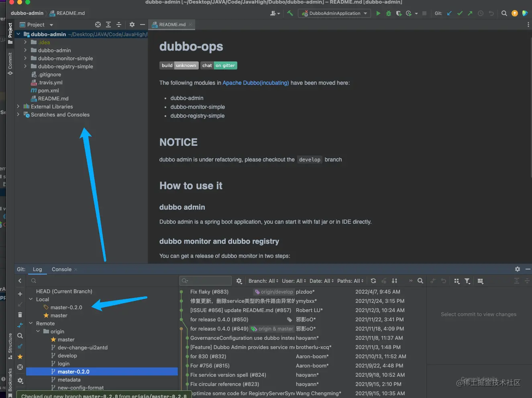Open the Apache Dubbo(incubating) link

coord(256,83)
